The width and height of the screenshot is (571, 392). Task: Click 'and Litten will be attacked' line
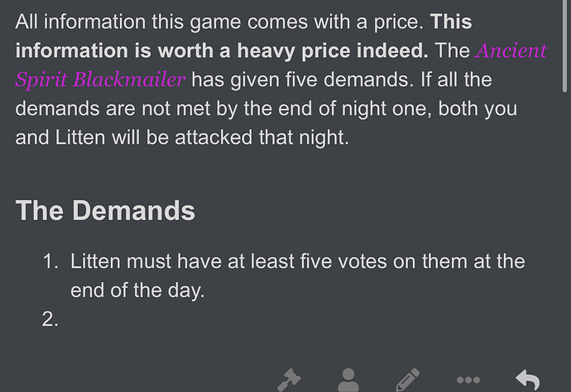(x=134, y=137)
